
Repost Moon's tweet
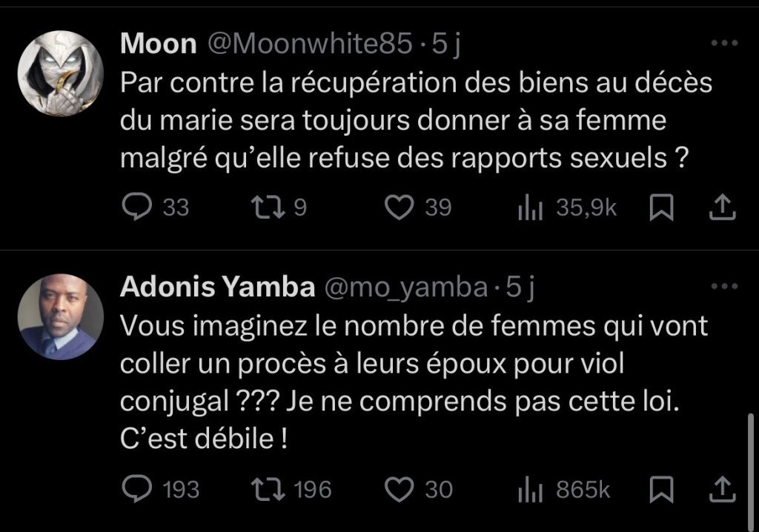(x=266, y=208)
